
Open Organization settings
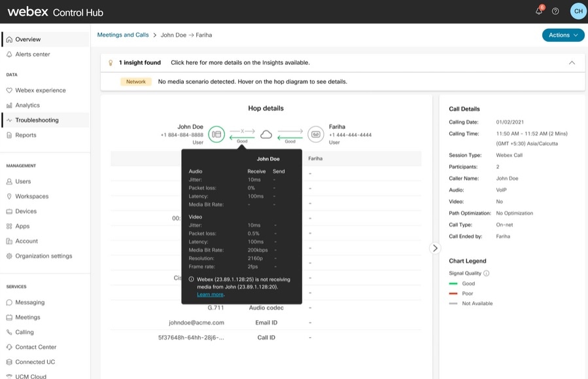click(x=45, y=257)
